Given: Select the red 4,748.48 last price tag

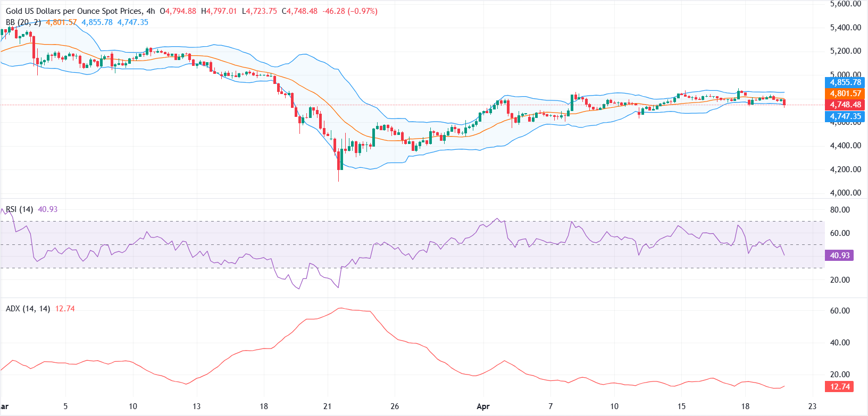Looking at the screenshot, I should (x=845, y=105).
